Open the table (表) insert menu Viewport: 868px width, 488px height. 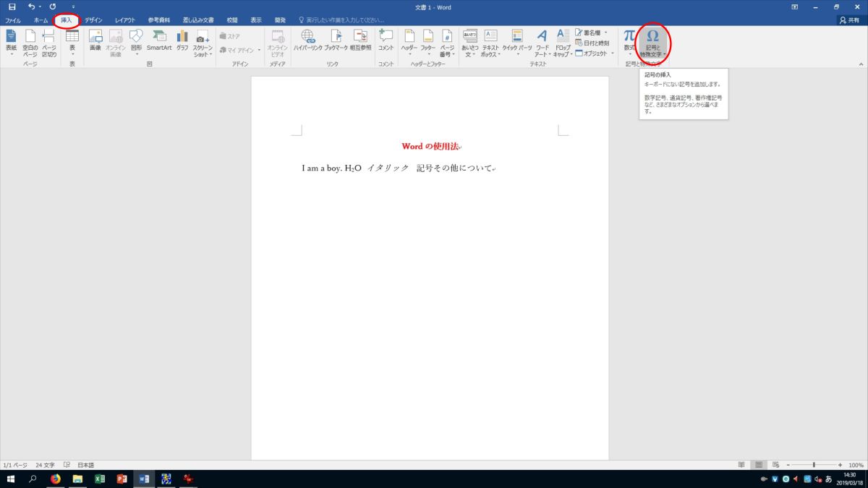(72, 43)
